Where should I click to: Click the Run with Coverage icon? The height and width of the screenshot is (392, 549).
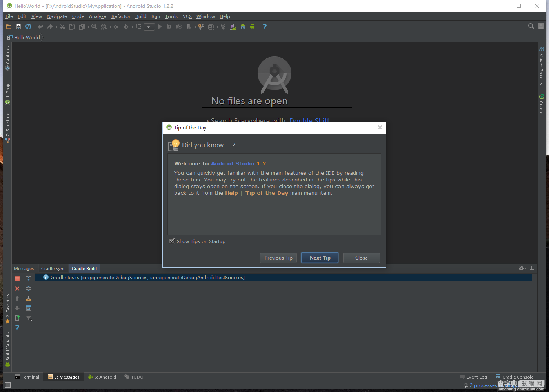pyautogui.click(x=179, y=27)
